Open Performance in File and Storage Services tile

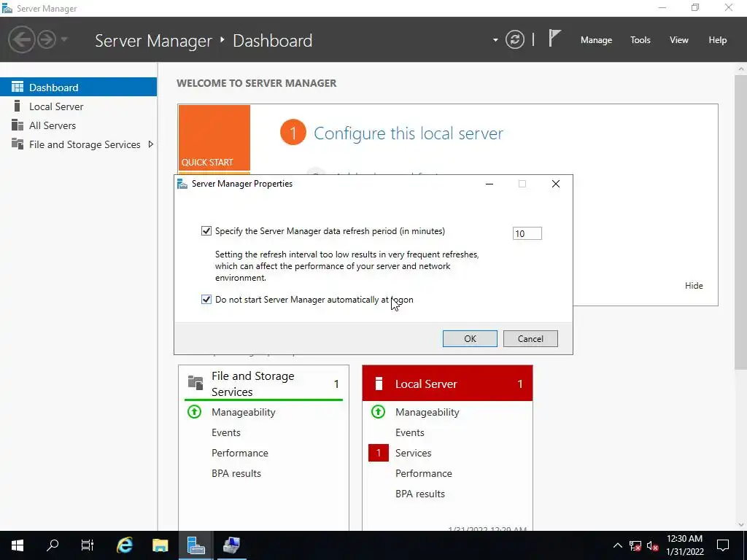pos(239,453)
